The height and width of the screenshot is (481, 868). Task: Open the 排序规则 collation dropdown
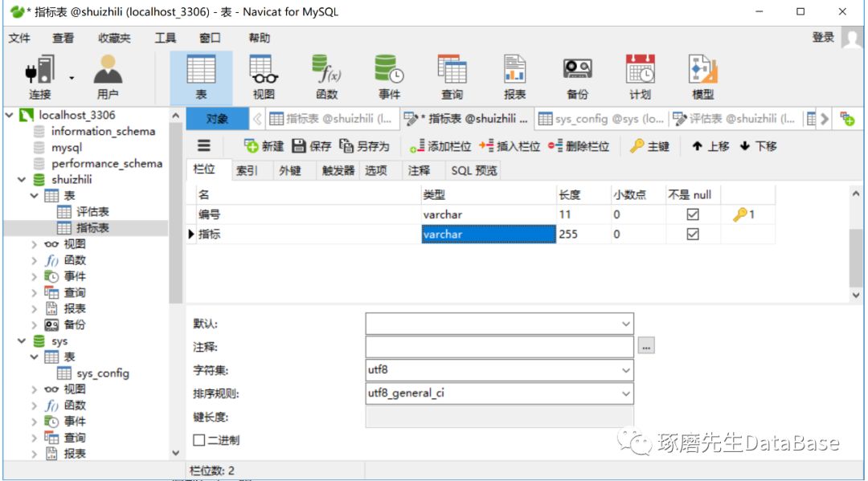628,393
